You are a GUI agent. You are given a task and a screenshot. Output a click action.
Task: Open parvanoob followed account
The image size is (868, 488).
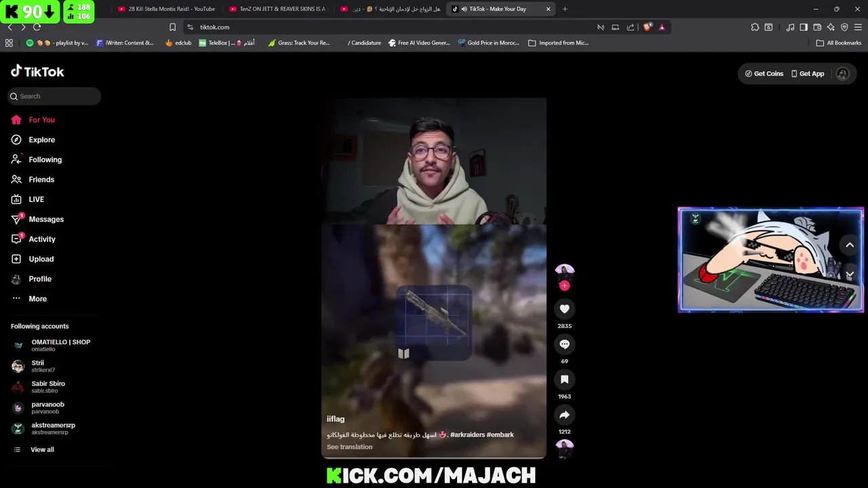pyautogui.click(x=38, y=408)
